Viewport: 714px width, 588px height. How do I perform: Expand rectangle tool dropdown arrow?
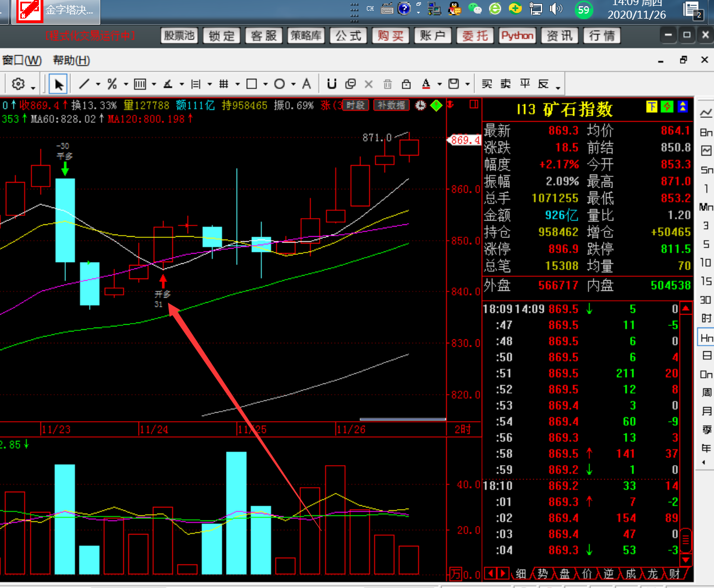[265, 85]
